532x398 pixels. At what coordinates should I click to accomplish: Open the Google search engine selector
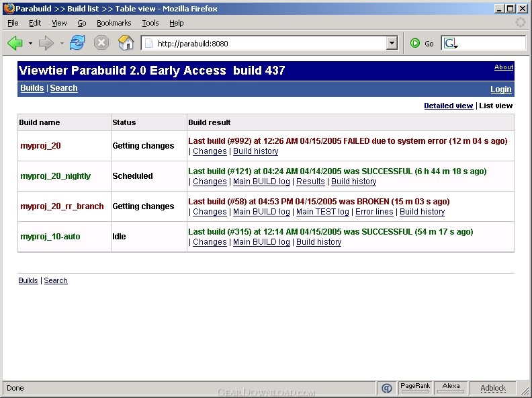[451, 44]
